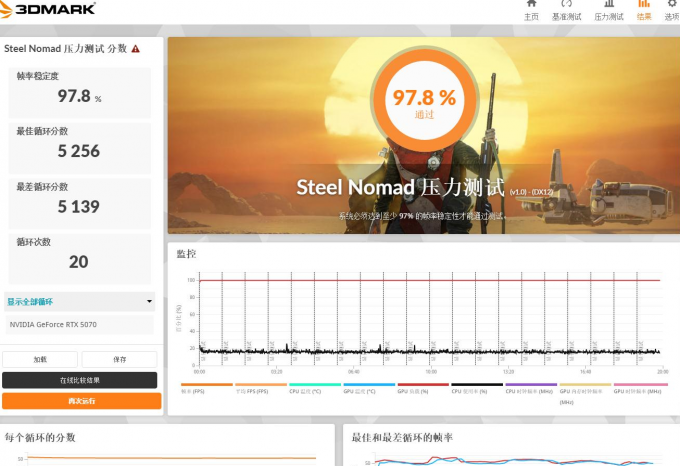Click the 10:00 mark on the monitoring chart axis
The height and width of the screenshot is (466, 680).
click(x=431, y=372)
